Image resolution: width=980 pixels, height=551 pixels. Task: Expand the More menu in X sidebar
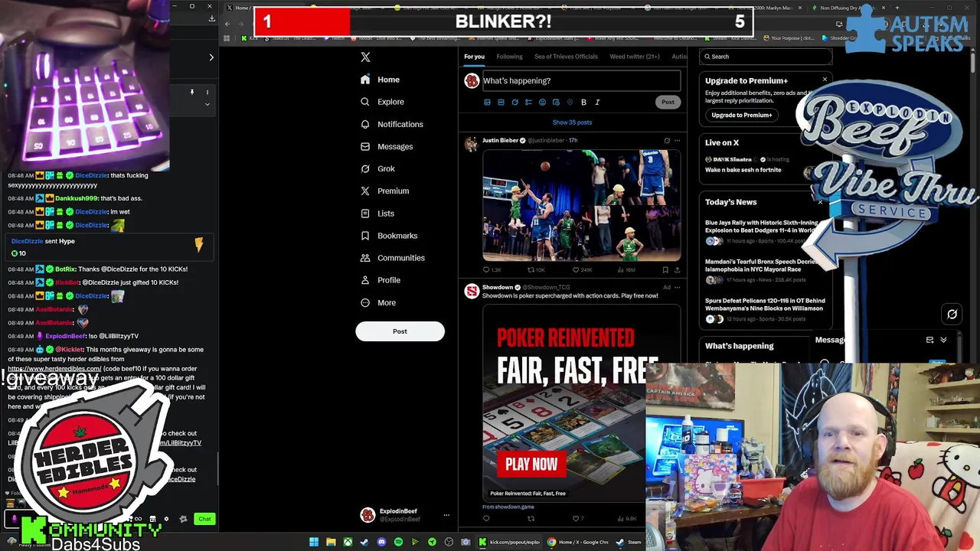(378, 302)
